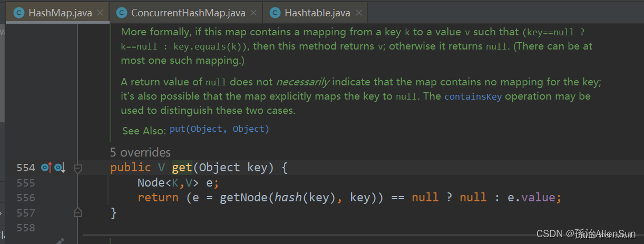
Task: Click the getNode call in the return statement
Action: point(240,198)
